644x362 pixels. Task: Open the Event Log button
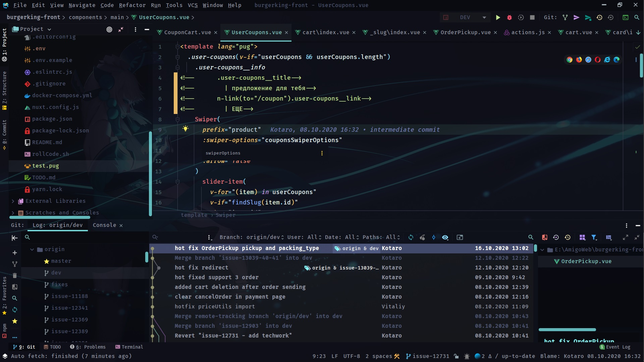(x=615, y=347)
